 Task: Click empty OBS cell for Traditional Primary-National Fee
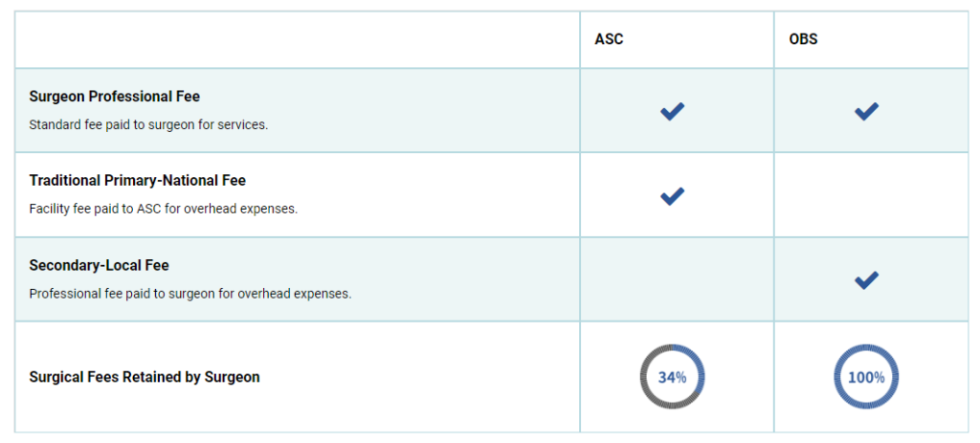(871, 195)
